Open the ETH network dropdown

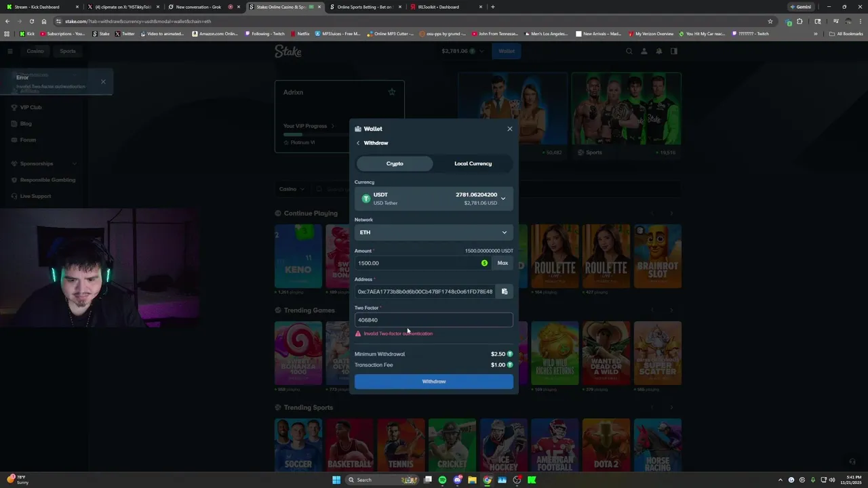(434, 232)
